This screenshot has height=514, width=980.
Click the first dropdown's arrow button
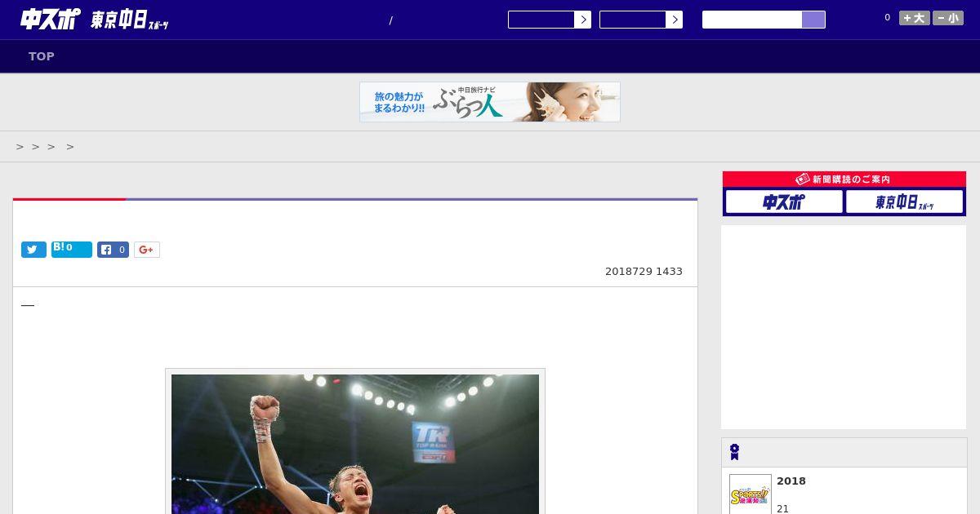click(583, 20)
